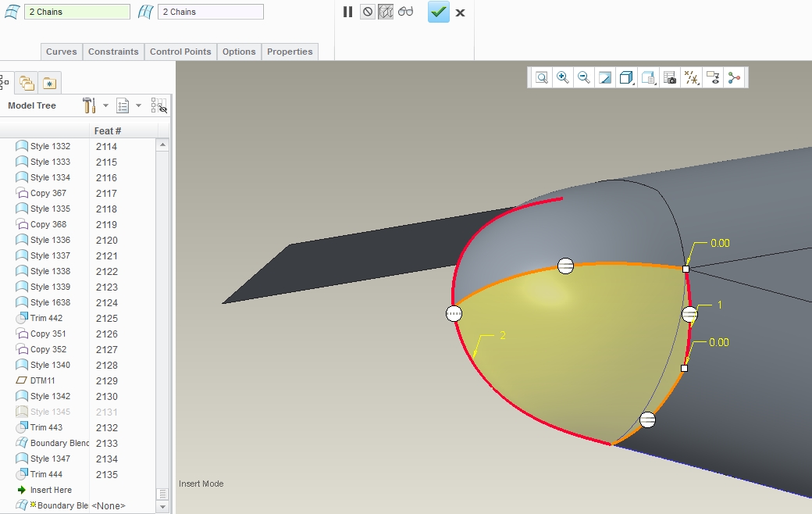The image size is (812, 514).
Task: Open the show list dropdown arrow
Action: point(138,105)
